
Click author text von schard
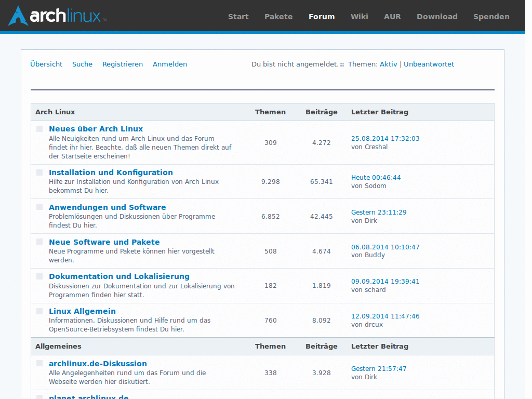point(368,290)
